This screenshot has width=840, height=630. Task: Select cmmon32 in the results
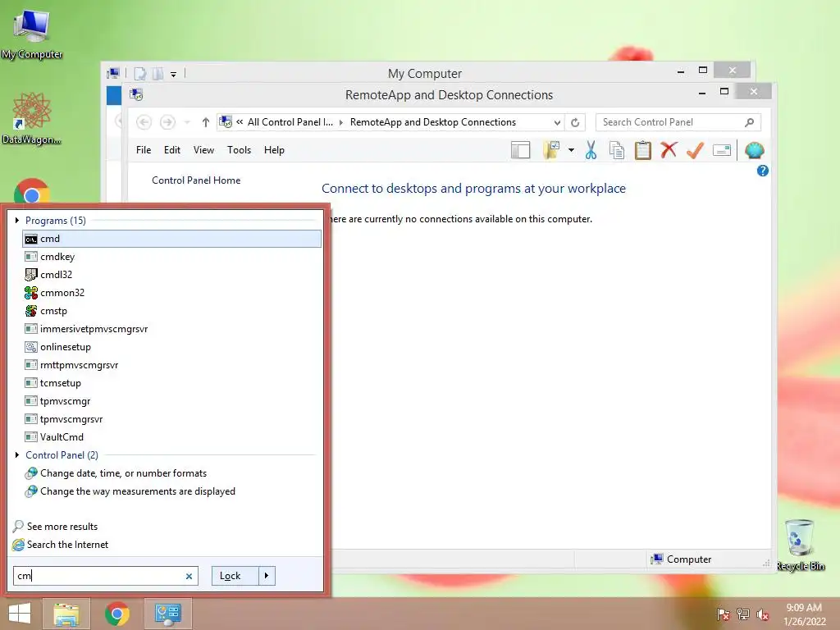pos(172,293)
